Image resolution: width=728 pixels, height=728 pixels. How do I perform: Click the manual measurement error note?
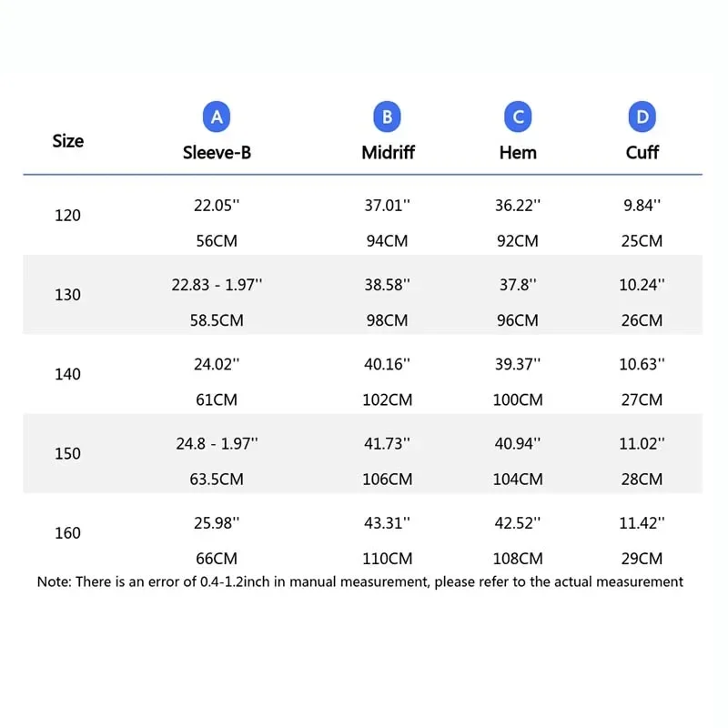360,581
